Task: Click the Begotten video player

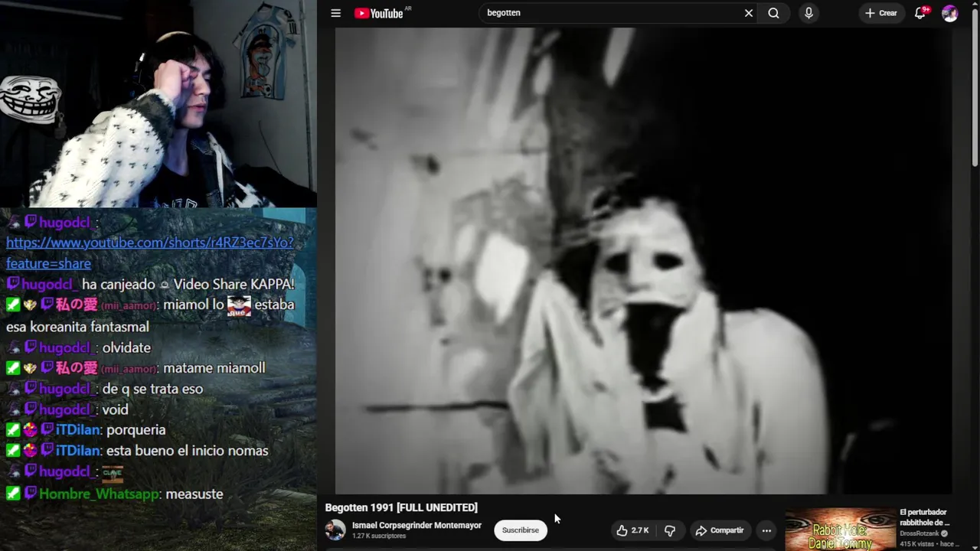Action: tap(643, 261)
